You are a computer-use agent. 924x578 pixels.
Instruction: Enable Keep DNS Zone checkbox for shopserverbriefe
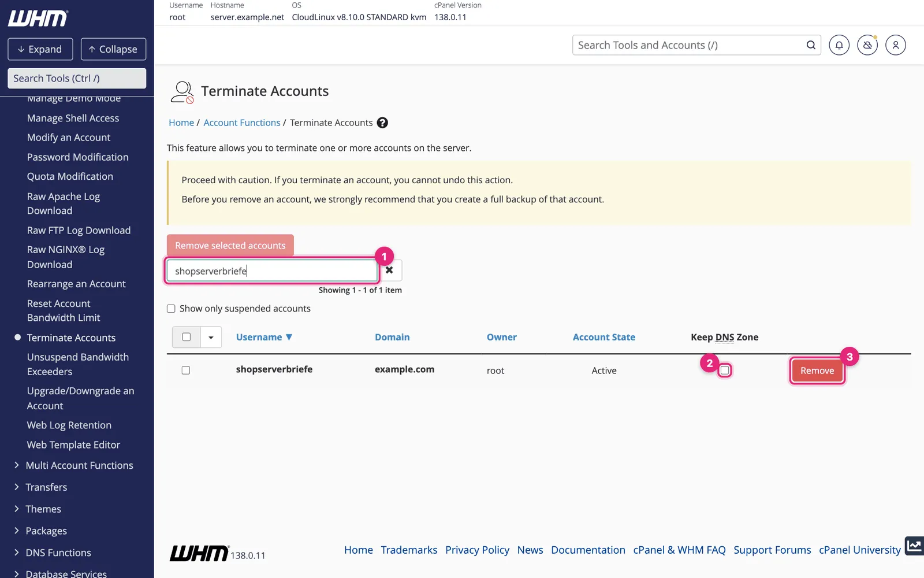click(x=725, y=370)
